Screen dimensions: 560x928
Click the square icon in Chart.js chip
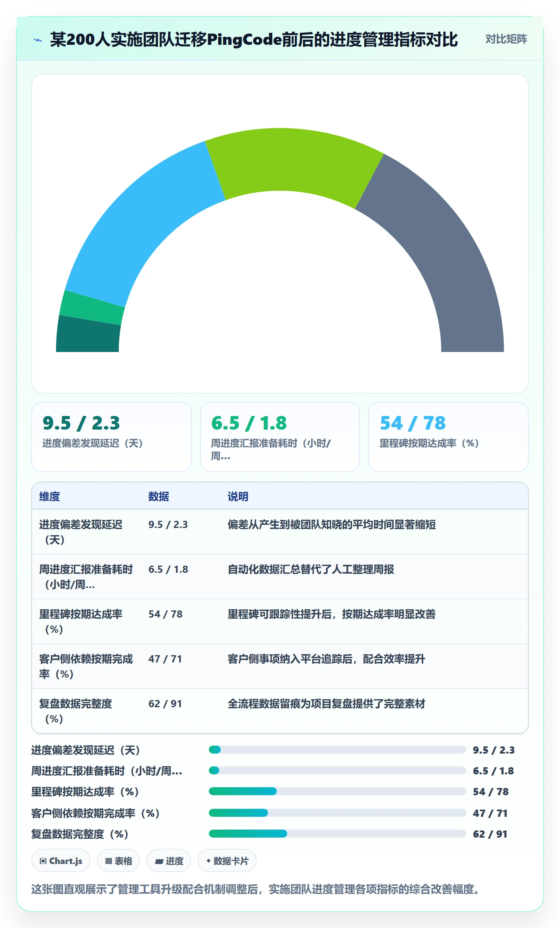[x=43, y=861]
